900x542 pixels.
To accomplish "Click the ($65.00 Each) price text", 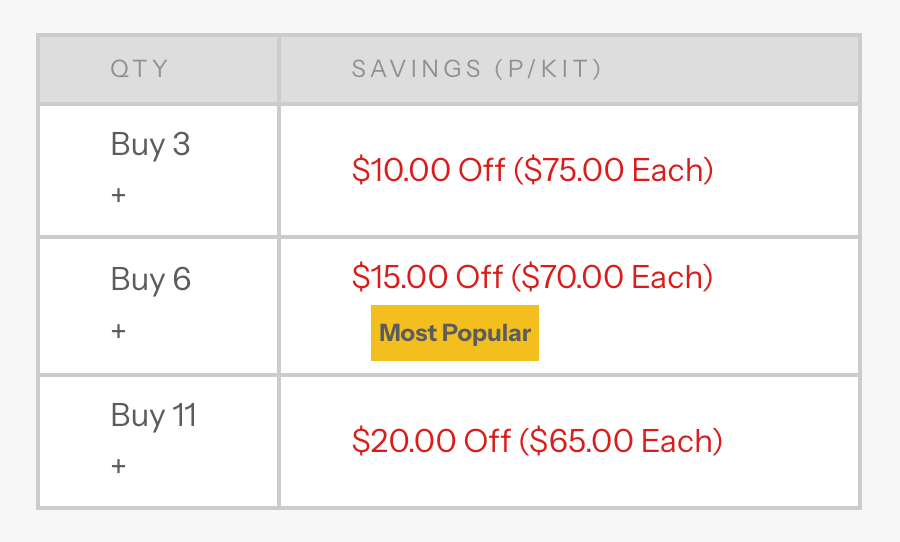I will (620, 441).
